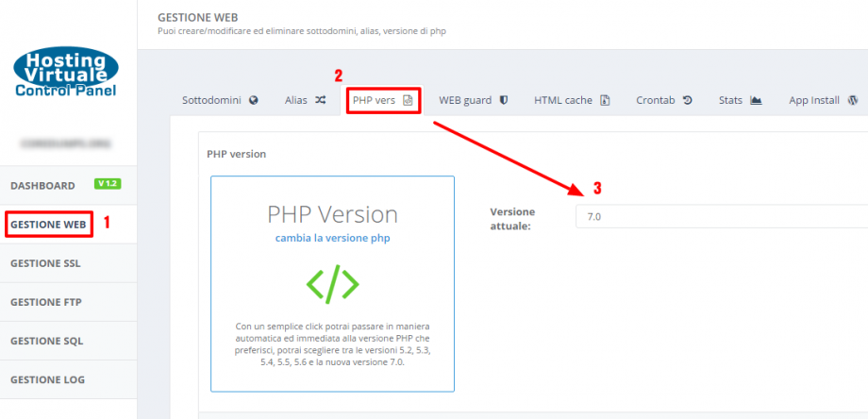868x419 pixels.
Task: Click the globe icon beside Sottodomini
Action: pos(254,100)
